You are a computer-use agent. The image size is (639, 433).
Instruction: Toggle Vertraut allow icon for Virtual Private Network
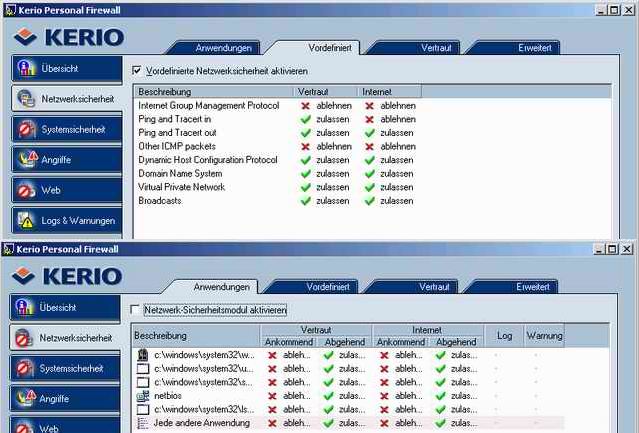click(305, 187)
